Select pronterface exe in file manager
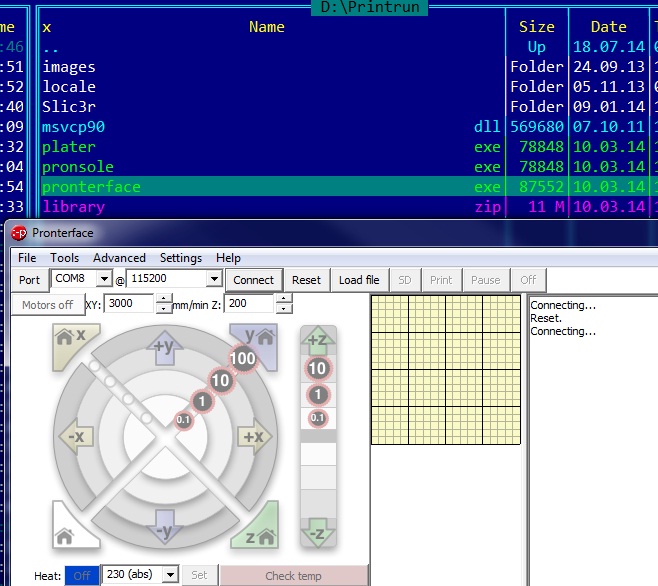The height and width of the screenshot is (586, 658). click(x=273, y=186)
